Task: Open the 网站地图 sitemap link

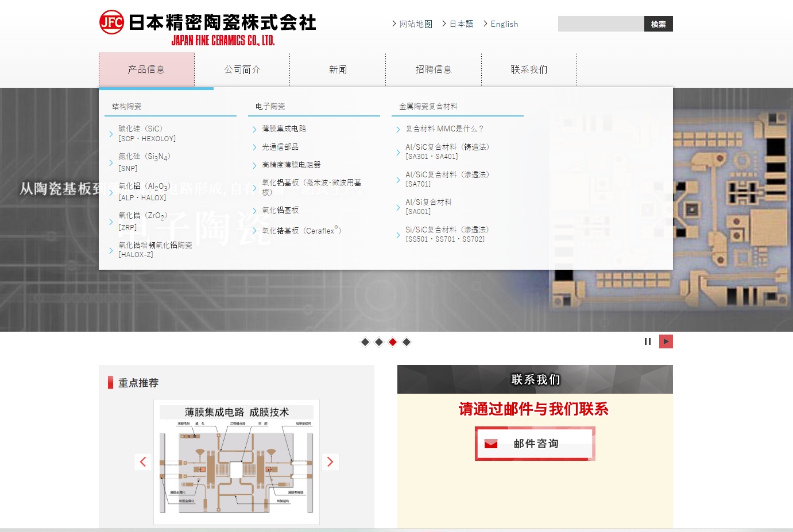Action: [x=415, y=24]
